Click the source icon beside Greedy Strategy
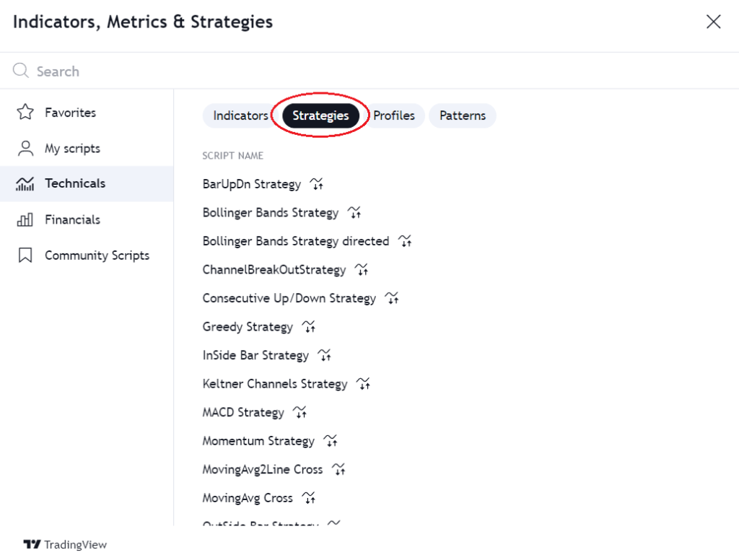 click(308, 327)
